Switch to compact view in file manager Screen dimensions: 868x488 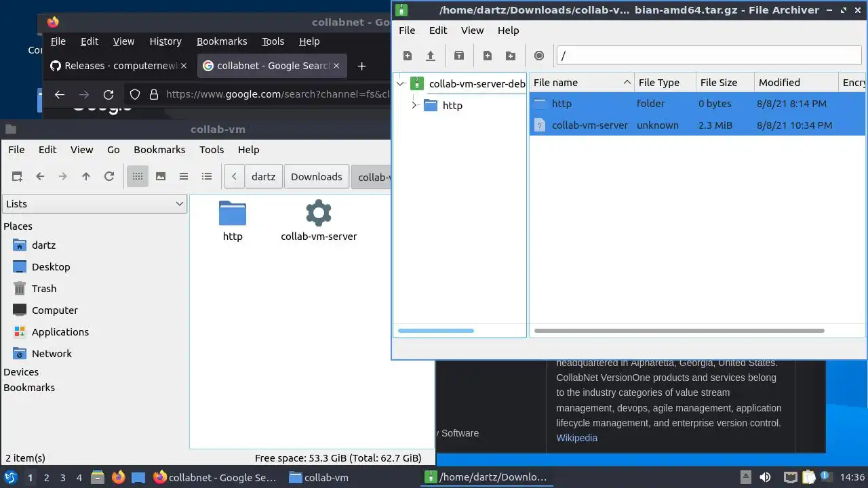tap(184, 176)
